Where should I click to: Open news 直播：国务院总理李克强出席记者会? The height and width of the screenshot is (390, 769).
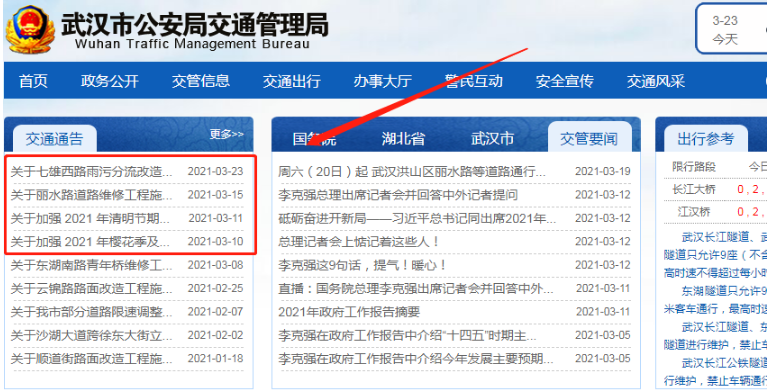click(416, 288)
